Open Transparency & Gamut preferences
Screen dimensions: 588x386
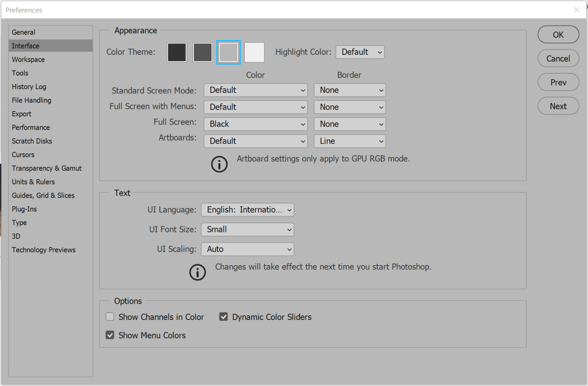pos(51,168)
